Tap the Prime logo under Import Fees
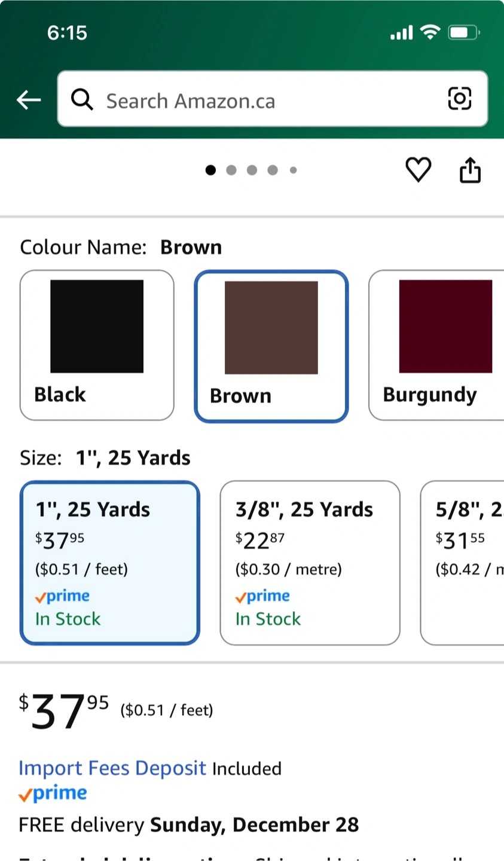504x861 pixels. pos(53,794)
